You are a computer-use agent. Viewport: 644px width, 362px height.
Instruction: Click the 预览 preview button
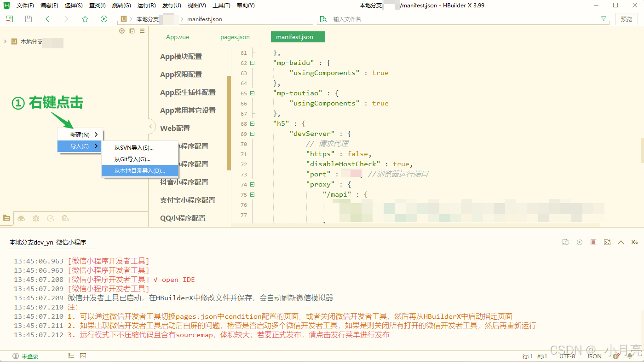[x=626, y=19]
